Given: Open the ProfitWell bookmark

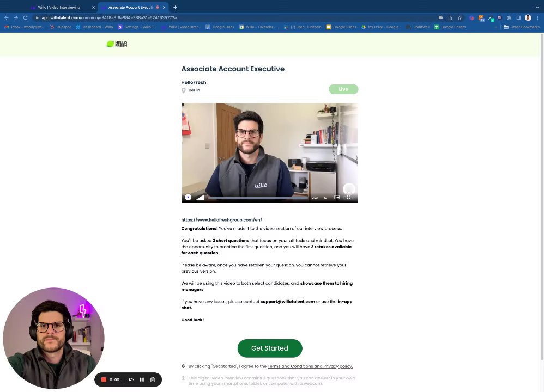Looking at the screenshot, I should click(x=418, y=27).
